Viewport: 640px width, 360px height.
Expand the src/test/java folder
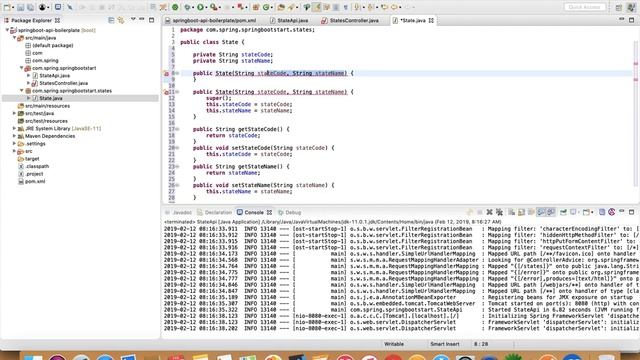coord(14,113)
